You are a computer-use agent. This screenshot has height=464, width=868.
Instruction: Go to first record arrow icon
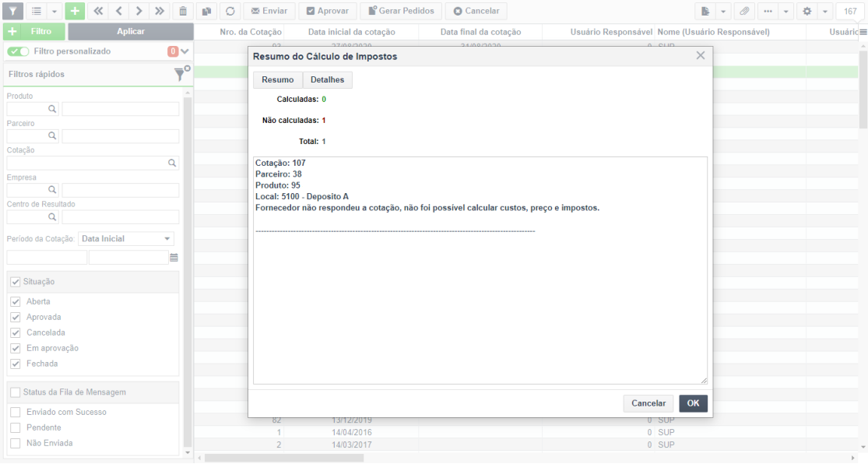coord(98,11)
